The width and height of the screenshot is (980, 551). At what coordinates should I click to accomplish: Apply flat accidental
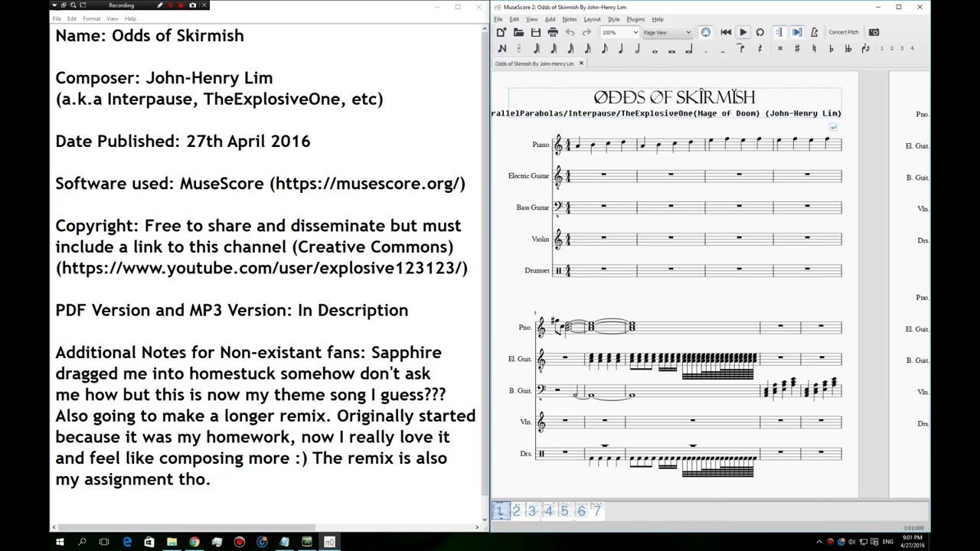(x=831, y=48)
